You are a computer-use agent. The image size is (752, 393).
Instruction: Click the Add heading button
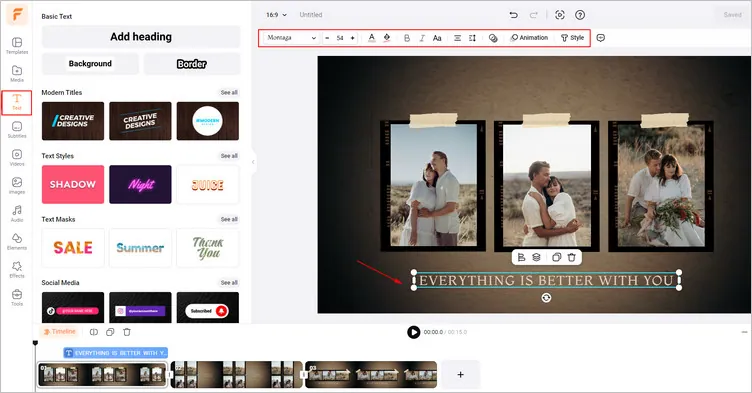(141, 37)
